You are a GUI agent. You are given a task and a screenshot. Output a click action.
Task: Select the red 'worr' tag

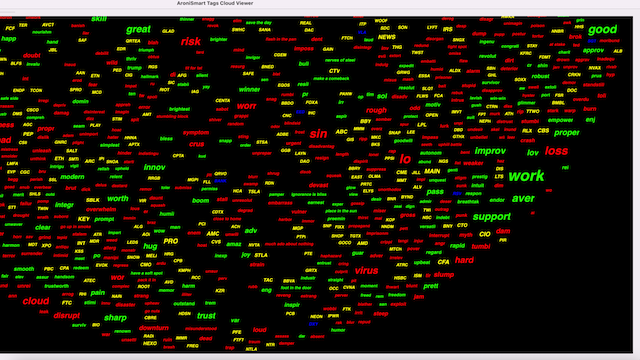pos(247,106)
